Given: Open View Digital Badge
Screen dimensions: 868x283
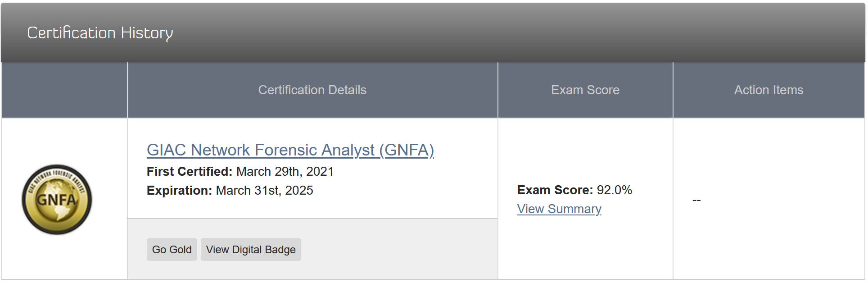Looking at the screenshot, I should pos(251,250).
